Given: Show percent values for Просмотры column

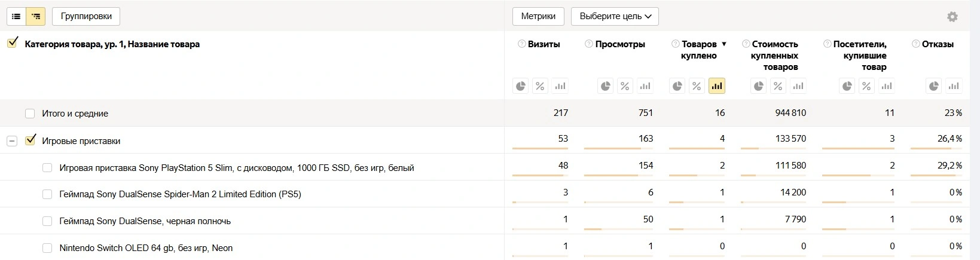Looking at the screenshot, I should [x=625, y=86].
